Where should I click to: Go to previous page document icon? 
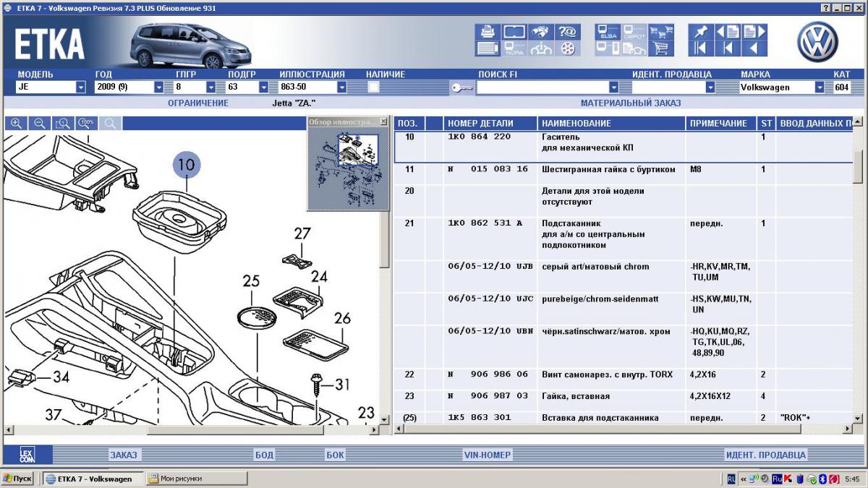tap(728, 32)
